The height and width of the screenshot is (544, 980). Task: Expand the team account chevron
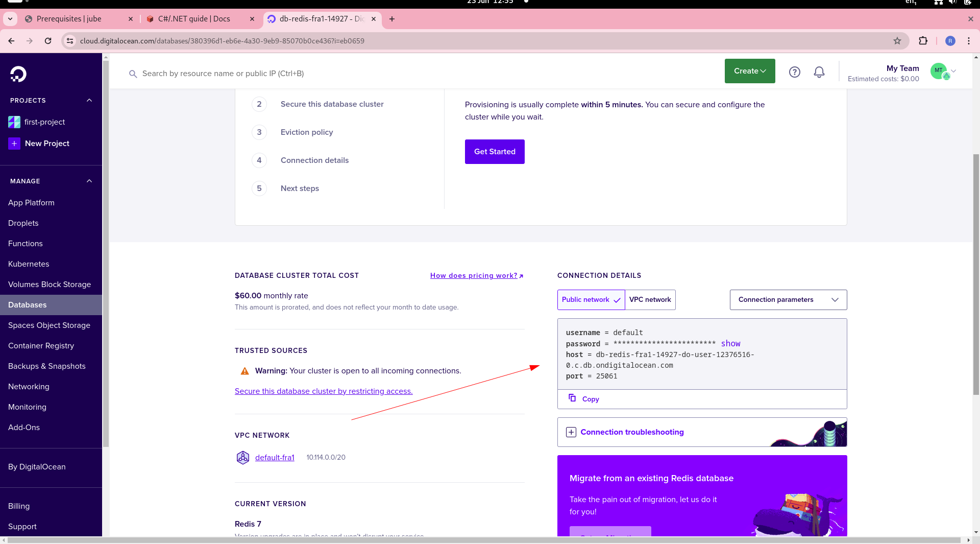[953, 72]
